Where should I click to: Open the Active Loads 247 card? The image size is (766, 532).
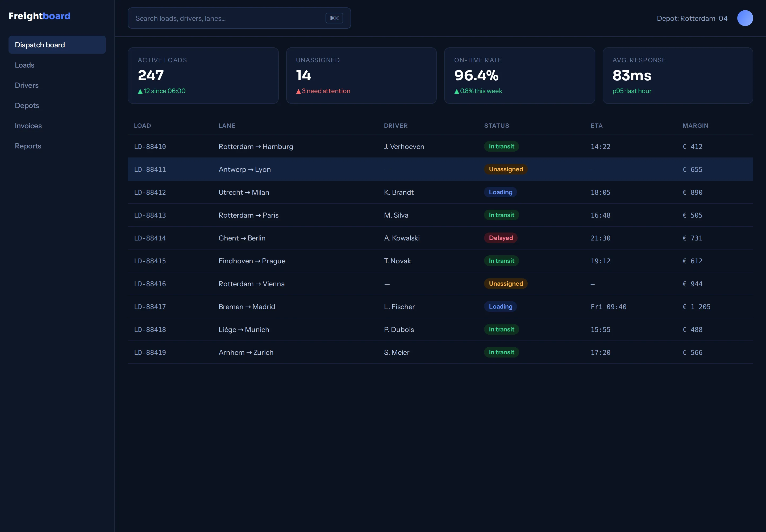pos(203,75)
